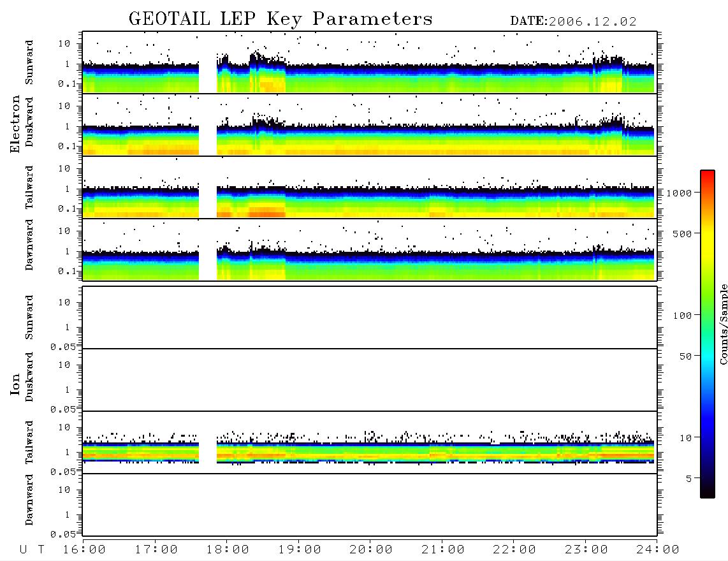Viewport: 728px width, 561px height.
Task: Click the 0.05 tick of Ion Dawnward panel
Action: click(62, 534)
